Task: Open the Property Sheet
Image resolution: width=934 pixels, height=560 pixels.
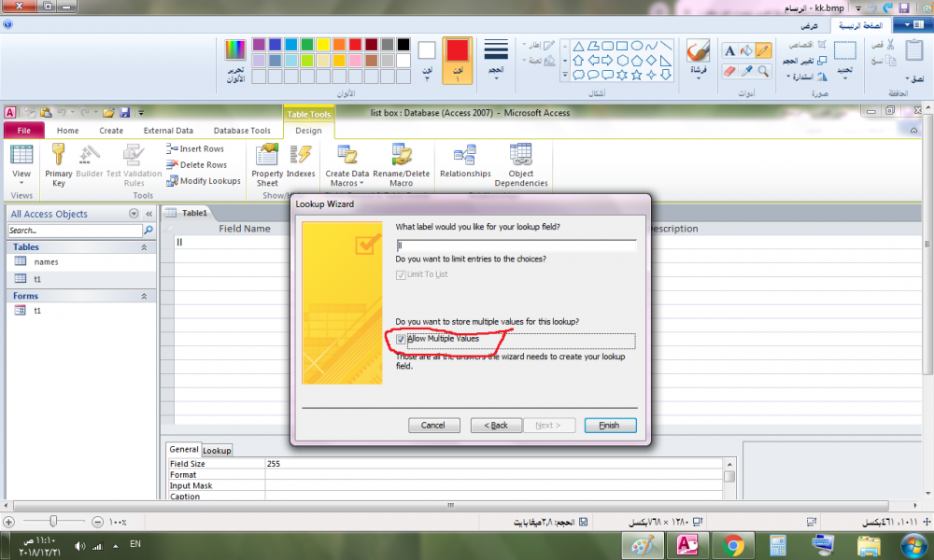Action: pos(267,165)
